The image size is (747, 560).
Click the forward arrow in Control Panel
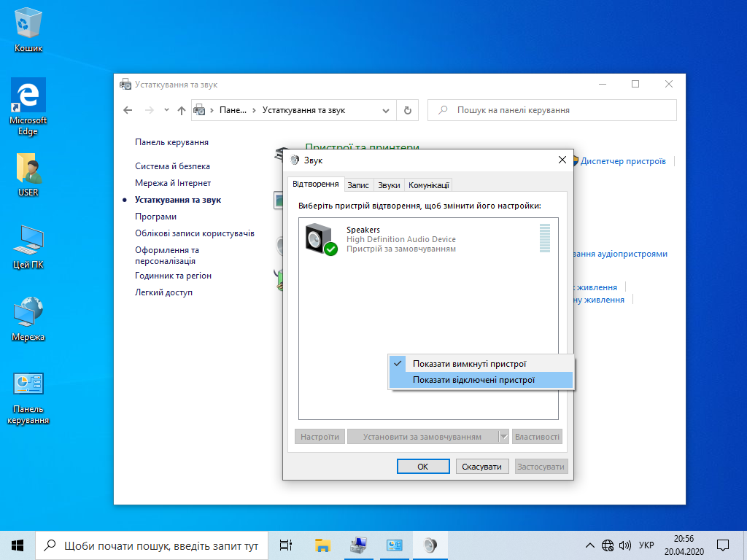pos(149,111)
